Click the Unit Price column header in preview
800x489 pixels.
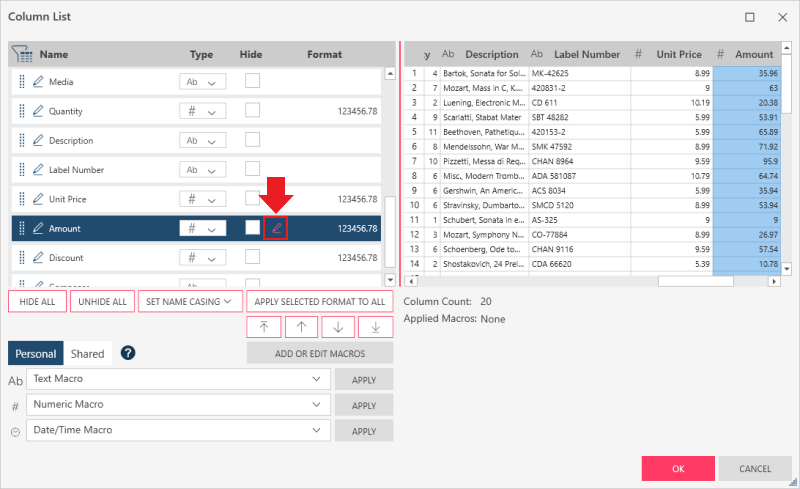point(672,54)
